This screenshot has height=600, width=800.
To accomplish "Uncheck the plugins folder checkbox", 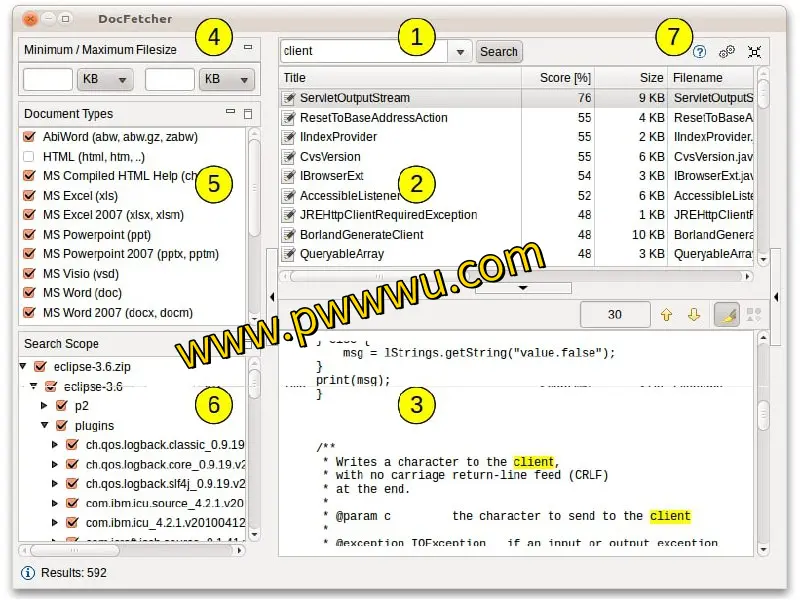I will [61, 425].
